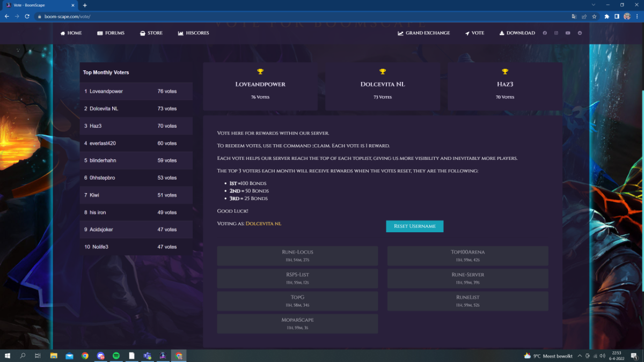
Task: Open the notification center icon
Action: [635, 356]
